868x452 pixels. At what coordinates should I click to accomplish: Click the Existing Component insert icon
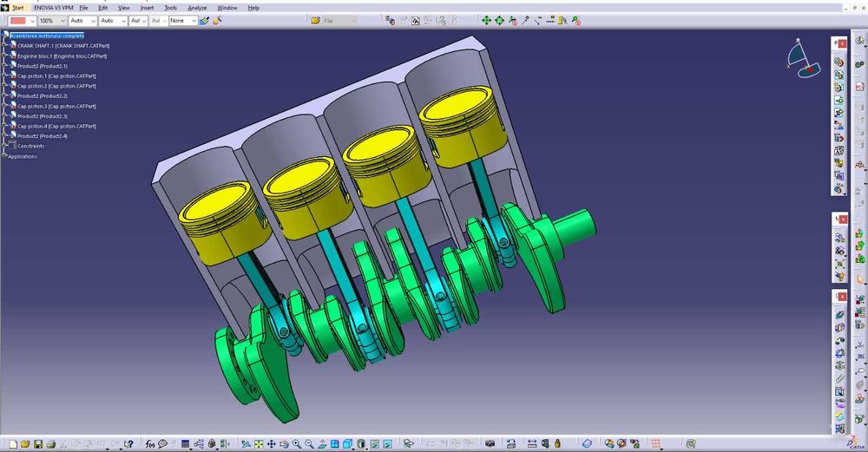point(839,101)
